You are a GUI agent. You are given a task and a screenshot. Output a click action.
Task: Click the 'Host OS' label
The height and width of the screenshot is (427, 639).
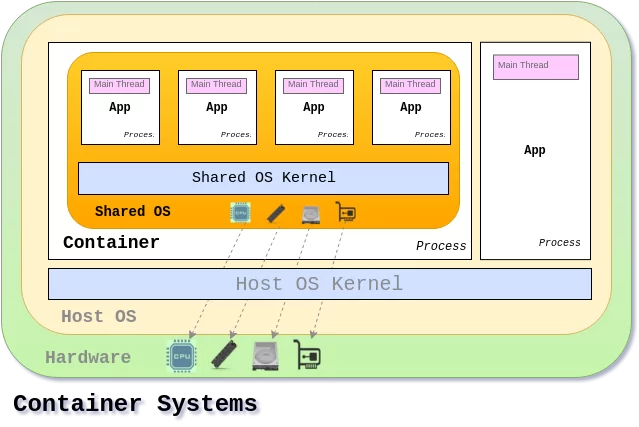[99, 316]
